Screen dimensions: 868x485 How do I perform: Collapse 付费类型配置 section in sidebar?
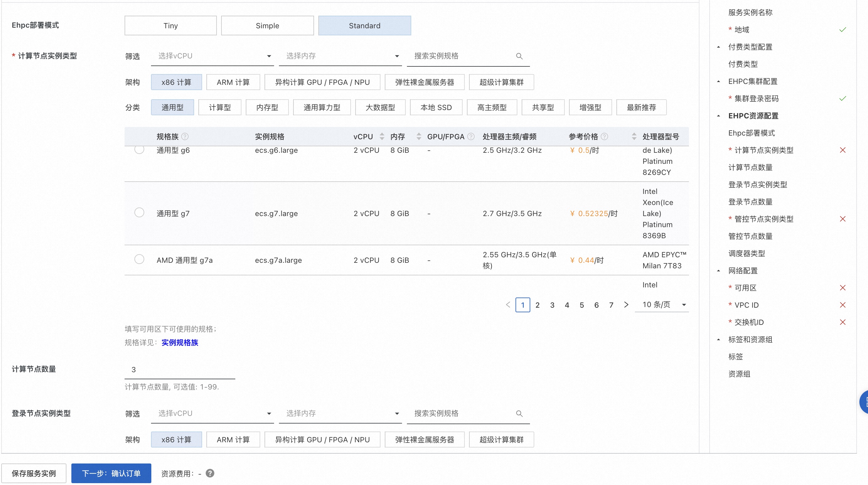coord(719,47)
